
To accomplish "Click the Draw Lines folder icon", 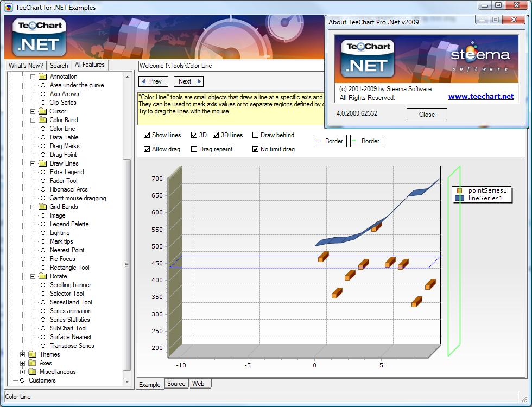I will click(43, 163).
